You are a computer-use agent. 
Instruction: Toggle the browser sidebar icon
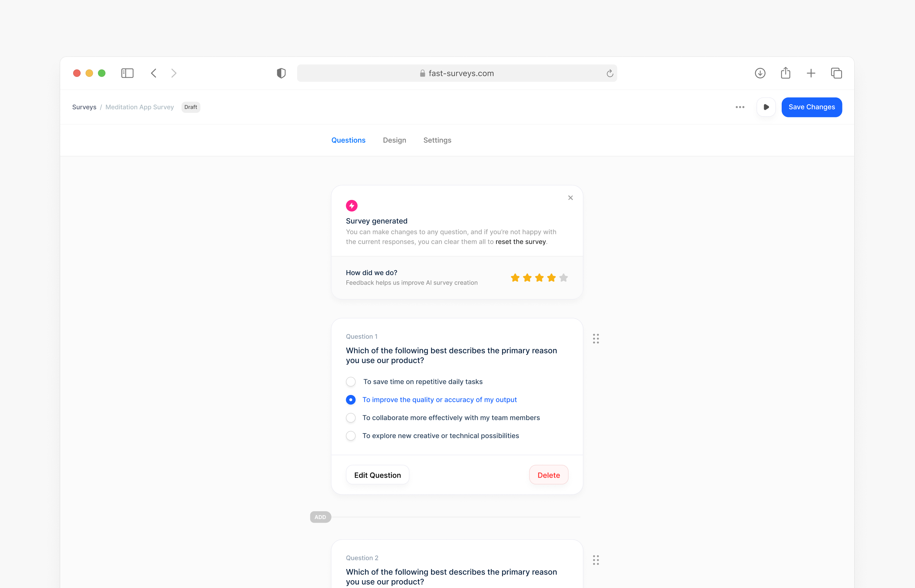127,73
